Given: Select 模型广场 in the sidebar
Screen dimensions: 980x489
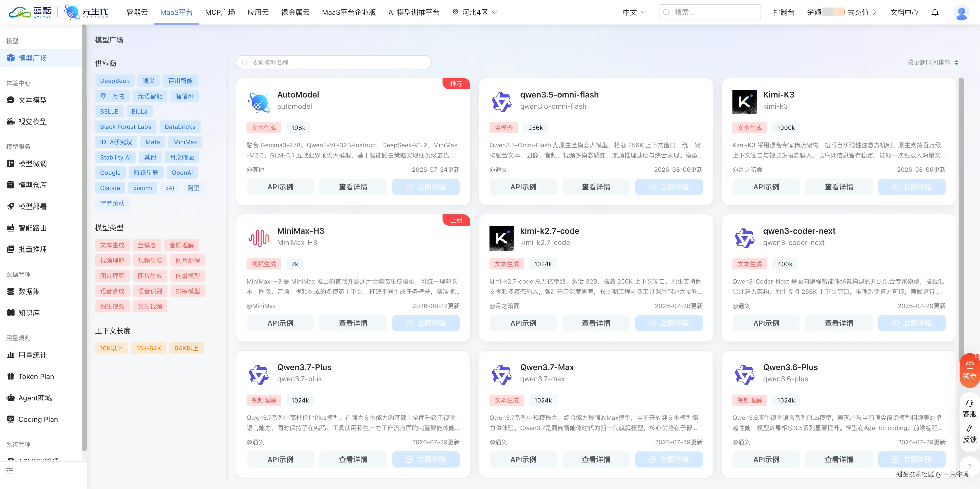Looking at the screenshot, I should [41, 58].
